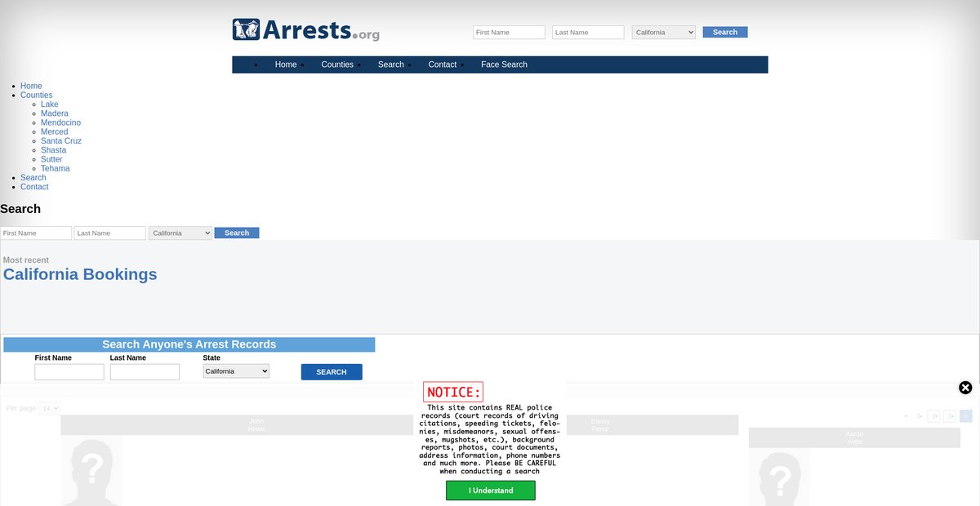Open the Per page dropdown

tap(50, 408)
